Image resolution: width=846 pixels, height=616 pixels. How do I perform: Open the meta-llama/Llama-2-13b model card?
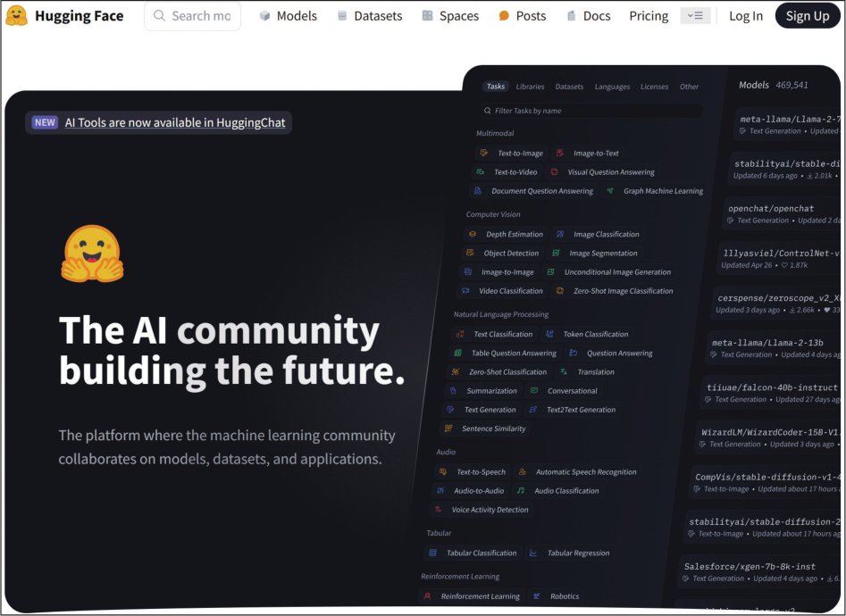[775, 348]
